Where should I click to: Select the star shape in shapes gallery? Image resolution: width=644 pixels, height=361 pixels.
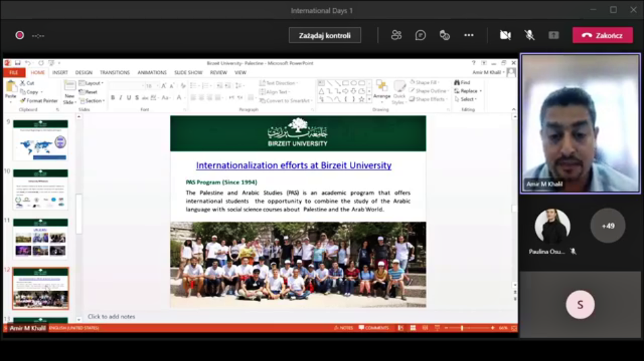361,99
